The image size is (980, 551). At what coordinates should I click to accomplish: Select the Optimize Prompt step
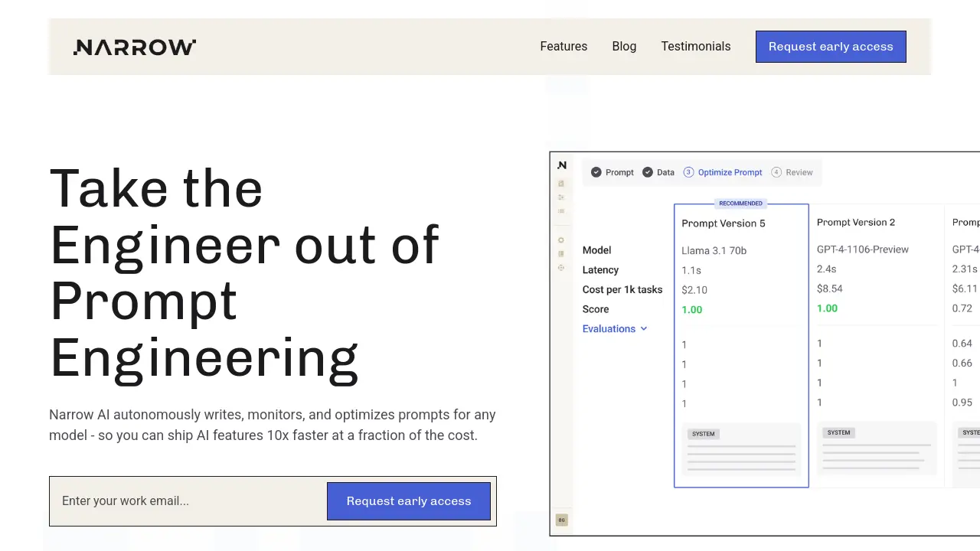click(723, 172)
